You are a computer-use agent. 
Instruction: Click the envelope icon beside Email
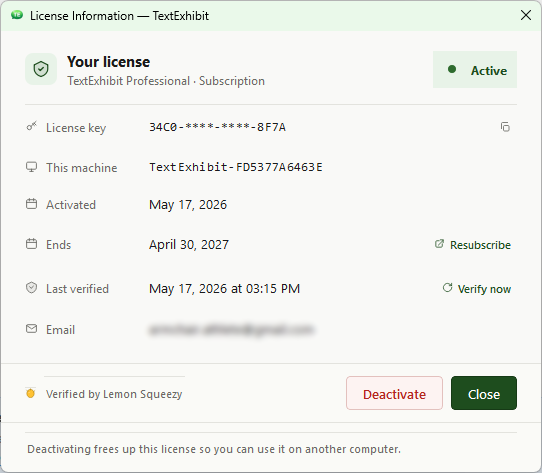click(x=31, y=328)
